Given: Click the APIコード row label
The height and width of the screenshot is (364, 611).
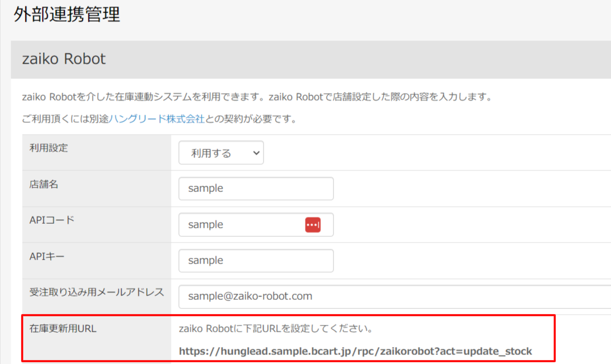Looking at the screenshot, I should click(x=52, y=220).
